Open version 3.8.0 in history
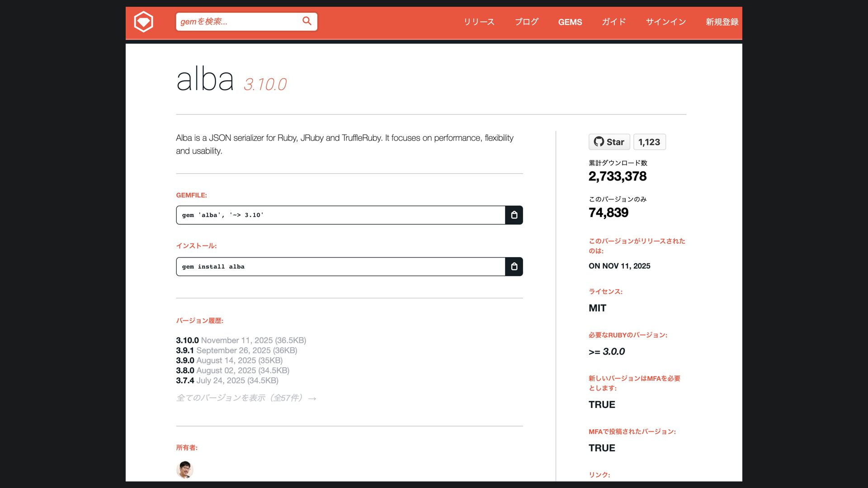868x488 pixels. point(185,371)
